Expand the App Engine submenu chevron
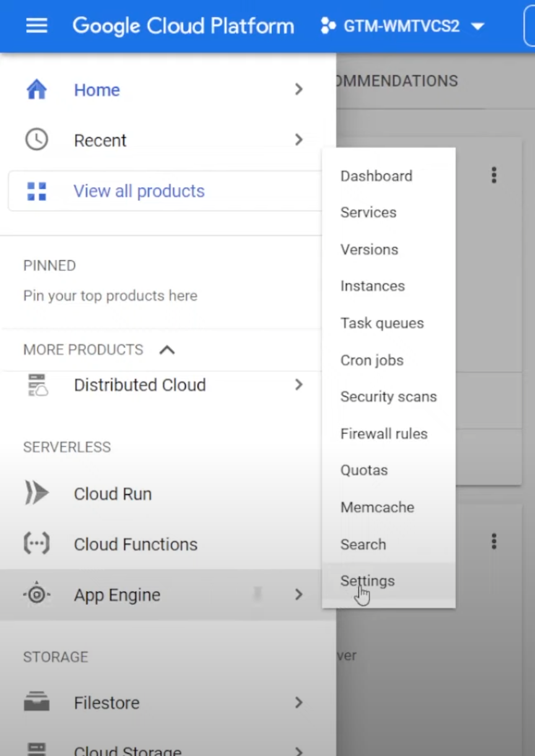The height and width of the screenshot is (756, 535). tap(298, 595)
